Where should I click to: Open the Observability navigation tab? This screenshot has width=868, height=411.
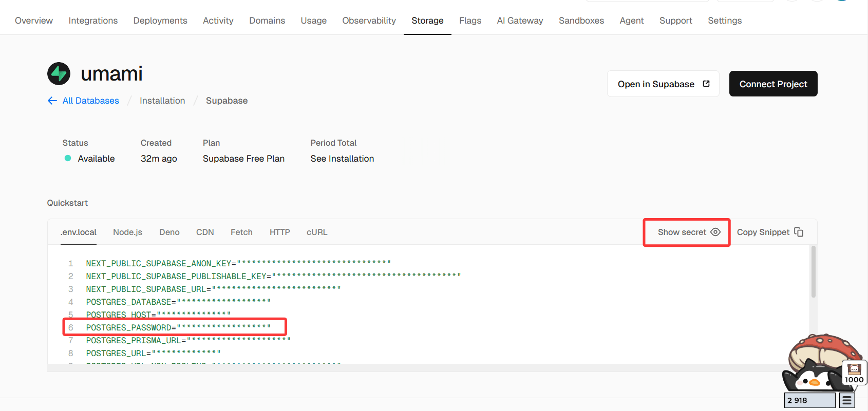(369, 21)
